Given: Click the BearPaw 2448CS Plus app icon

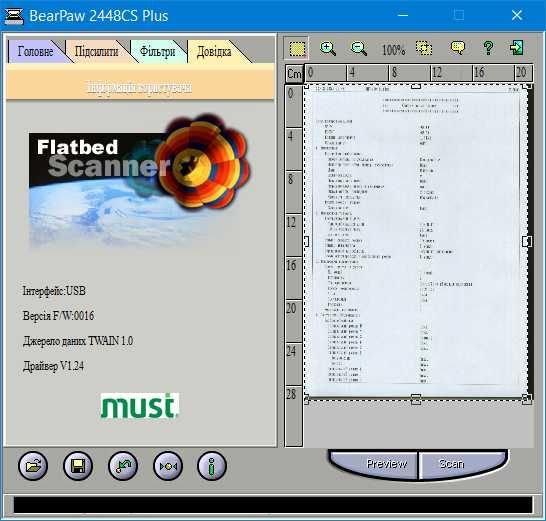Looking at the screenshot, I should [x=14, y=16].
